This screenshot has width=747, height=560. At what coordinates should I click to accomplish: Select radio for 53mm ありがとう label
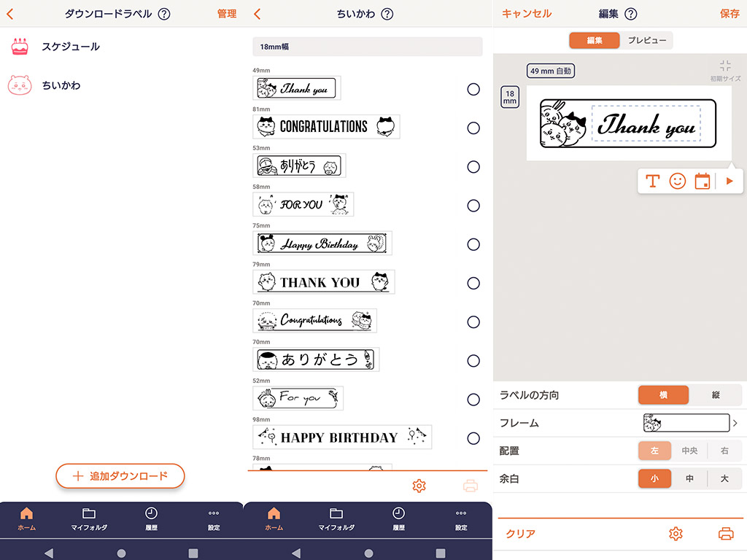473,167
